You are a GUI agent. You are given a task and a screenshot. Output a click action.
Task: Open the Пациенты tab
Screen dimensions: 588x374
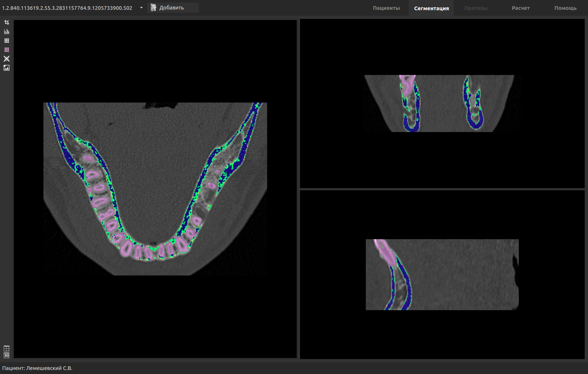[386, 8]
